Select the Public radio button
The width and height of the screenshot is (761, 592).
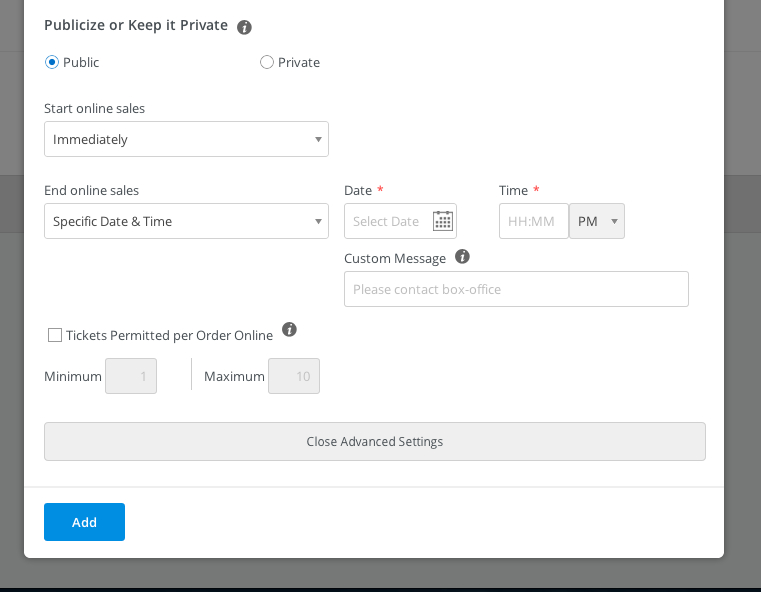pos(52,62)
